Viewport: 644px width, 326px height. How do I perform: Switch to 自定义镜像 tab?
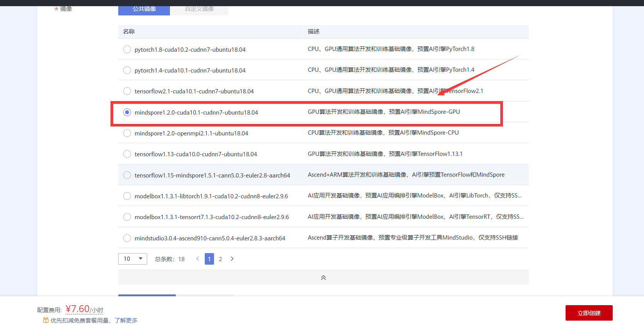coord(199,10)
